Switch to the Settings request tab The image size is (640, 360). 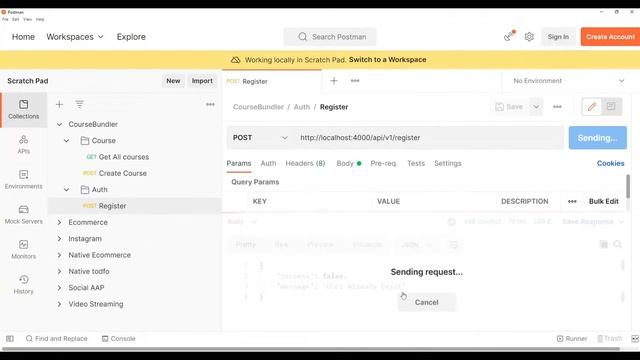coord(448,163)
